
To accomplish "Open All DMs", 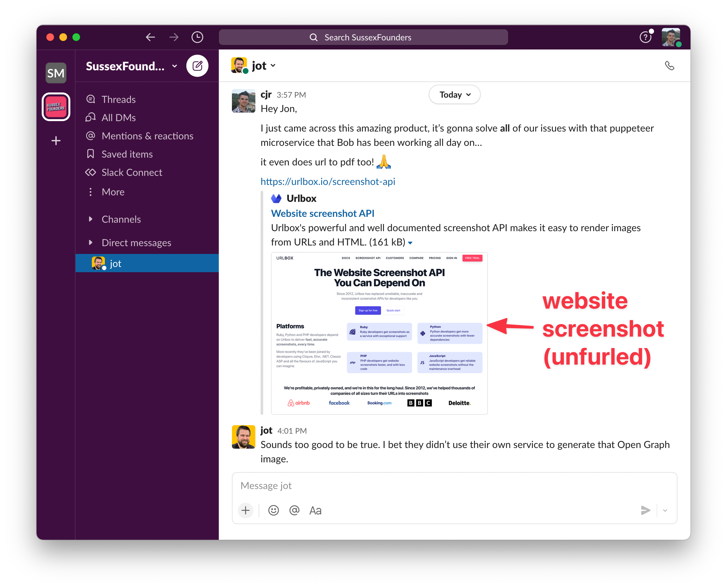I will click(x=90, y=117).
